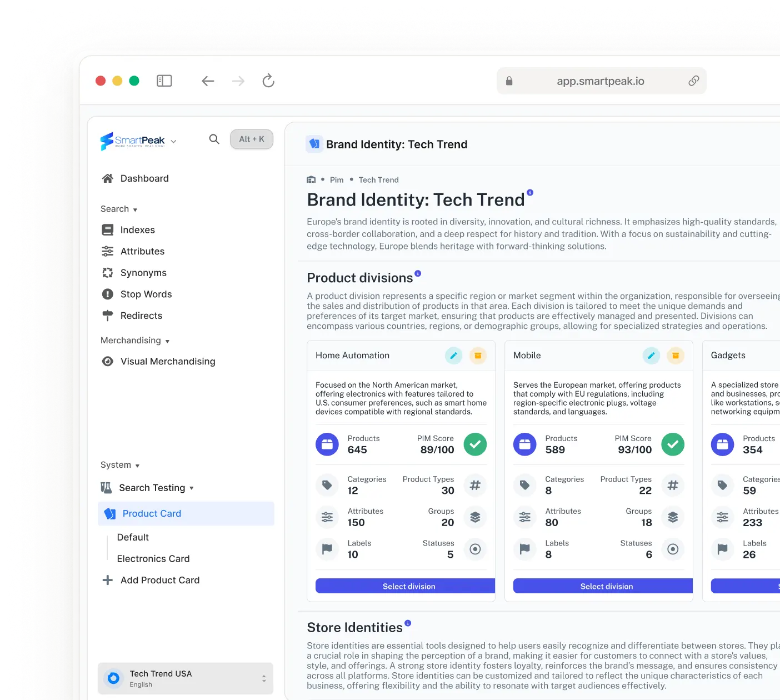Delete the Mobile division
Viewport: 780px width, 700px height.
coord(676,356)
